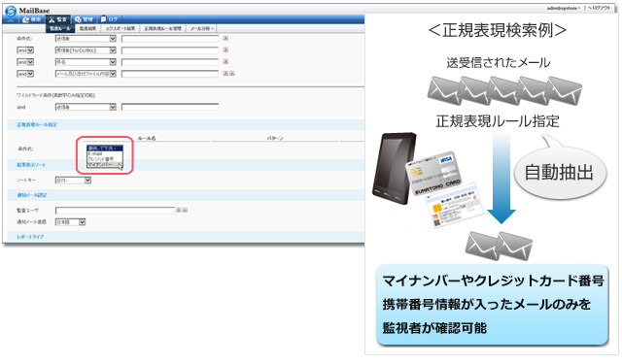Click the wildcard condition text field

[x=170, y=107]
